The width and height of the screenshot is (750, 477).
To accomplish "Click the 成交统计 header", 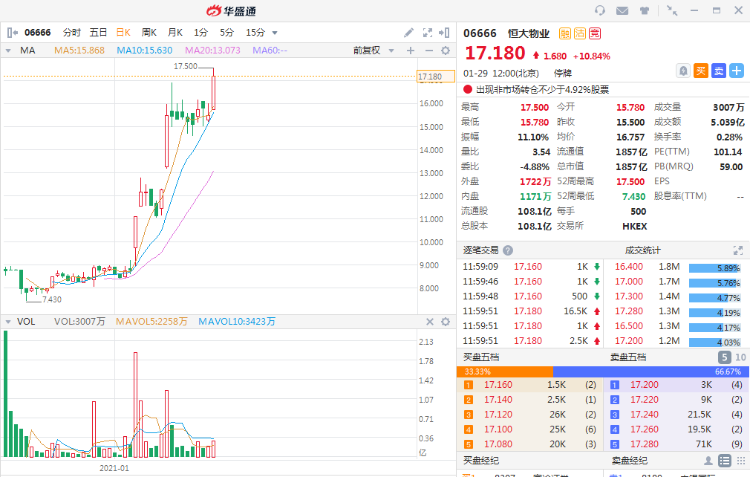I will click(x=642, y=250).
